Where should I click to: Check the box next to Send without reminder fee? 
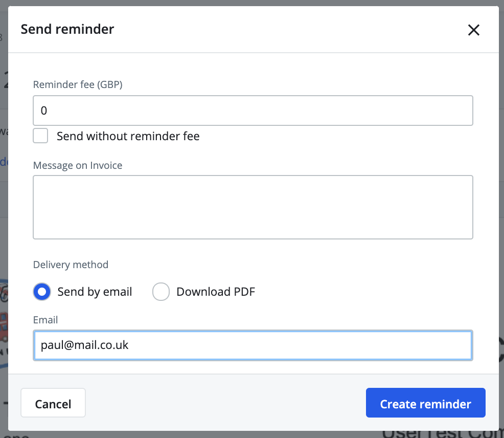coord(40,136)
